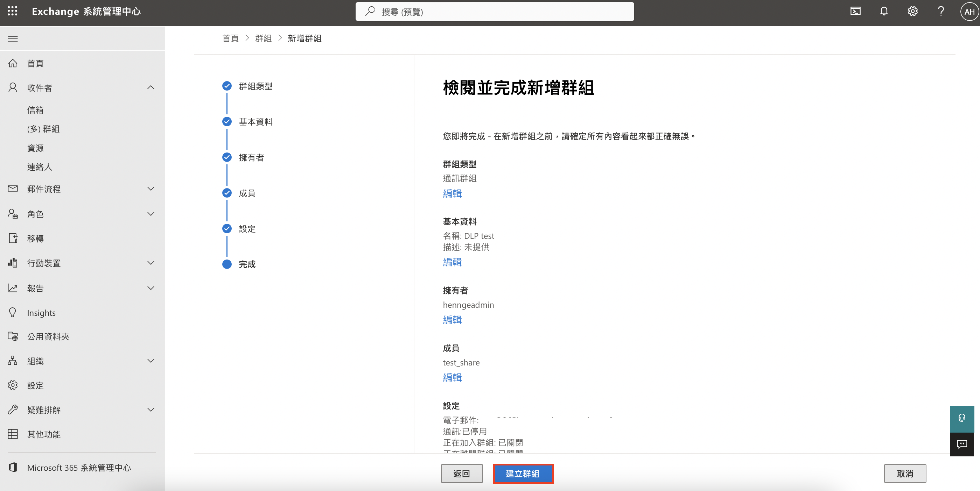Open notifications bell icon
This screenshot has height=491, width=980.
pos(884,12)
